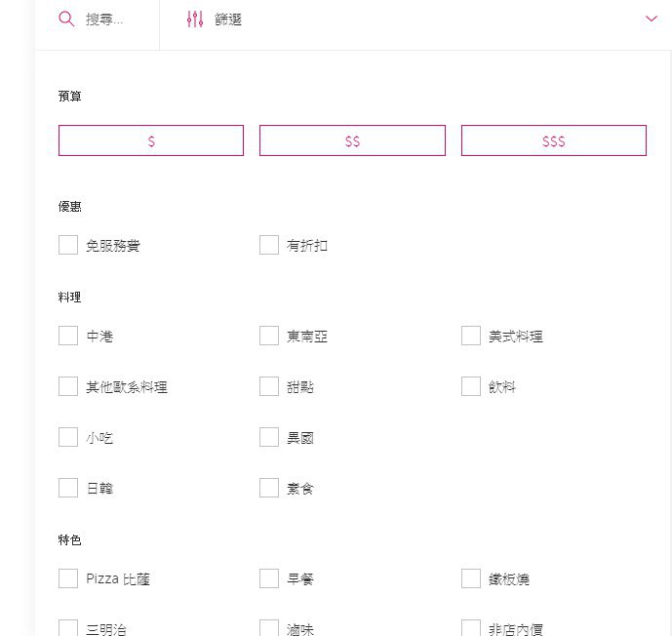The width and height of the screenshot is (672, 636).
Task: Select the single $ budget button
Action: tap(151, 140)
